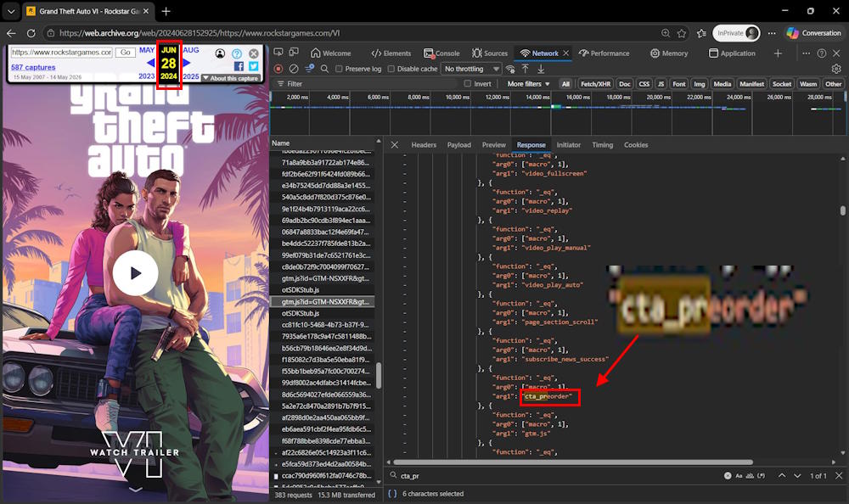Jump to 2025 captures

tap(190, 76)
